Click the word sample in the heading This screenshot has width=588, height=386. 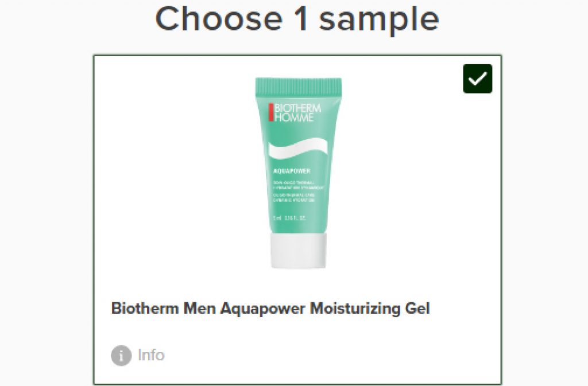(379, 20)
